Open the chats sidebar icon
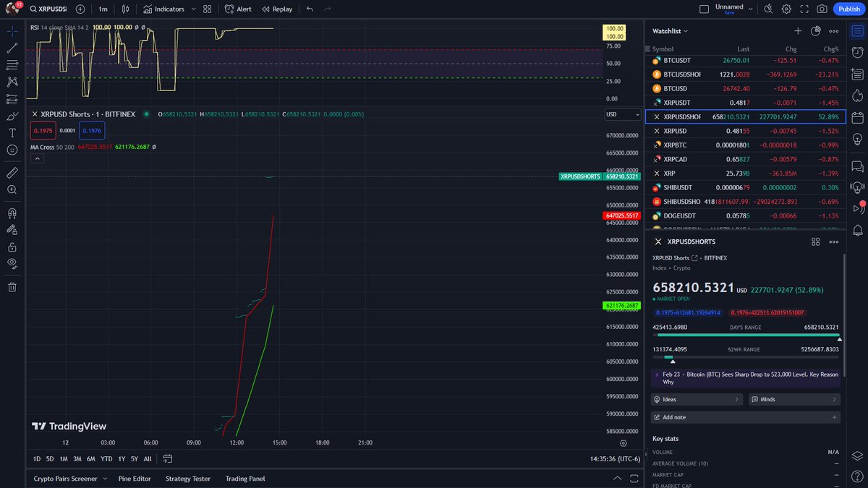 pos(857,166)
